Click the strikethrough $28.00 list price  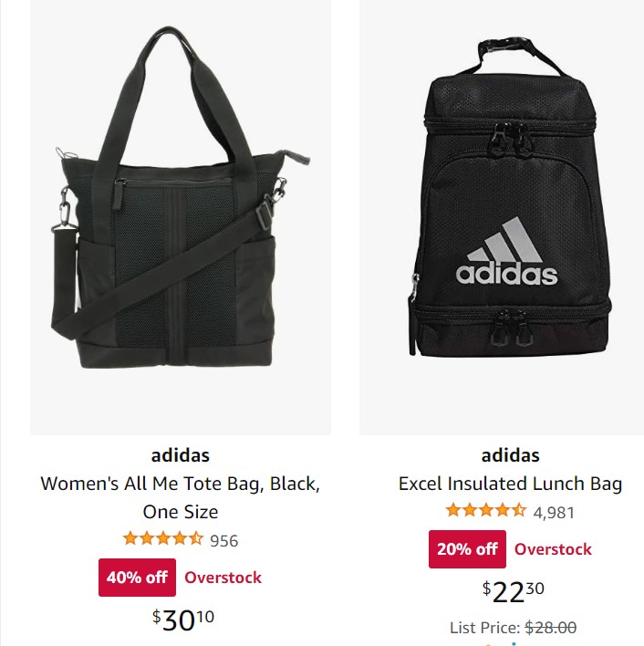point(551,628)
